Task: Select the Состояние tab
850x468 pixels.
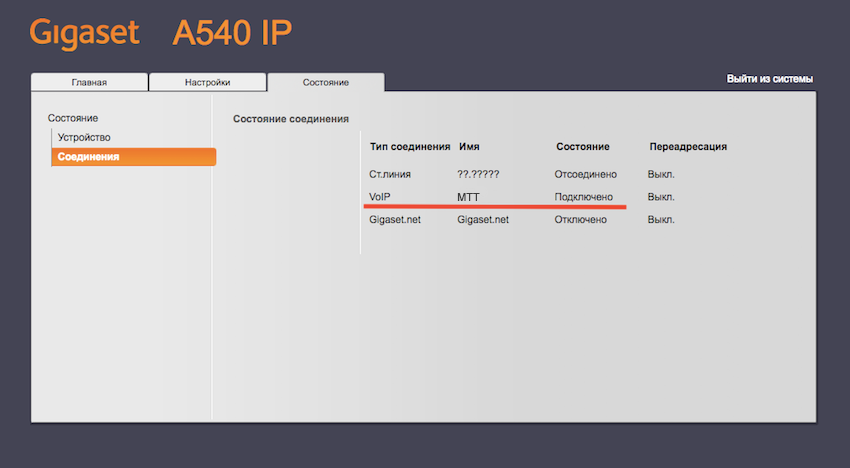Action: click(325, 82)
